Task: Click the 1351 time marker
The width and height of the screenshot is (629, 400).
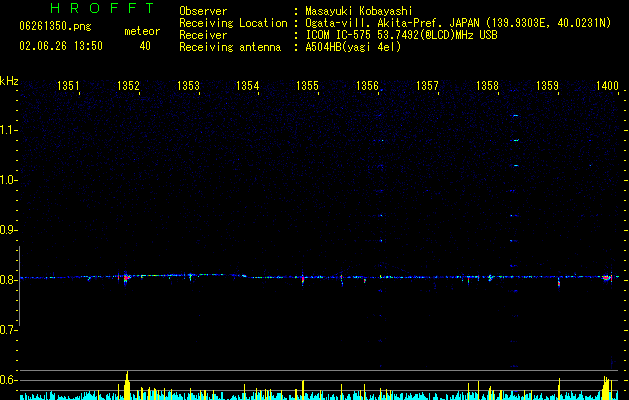Action: [x=68, y=86]
